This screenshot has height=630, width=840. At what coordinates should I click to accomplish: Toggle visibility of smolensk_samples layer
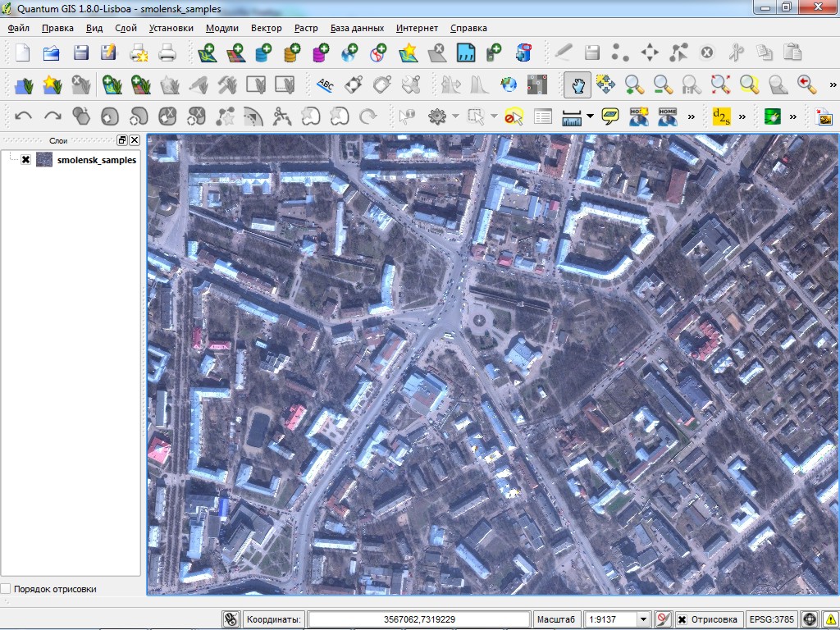[25, 159]
